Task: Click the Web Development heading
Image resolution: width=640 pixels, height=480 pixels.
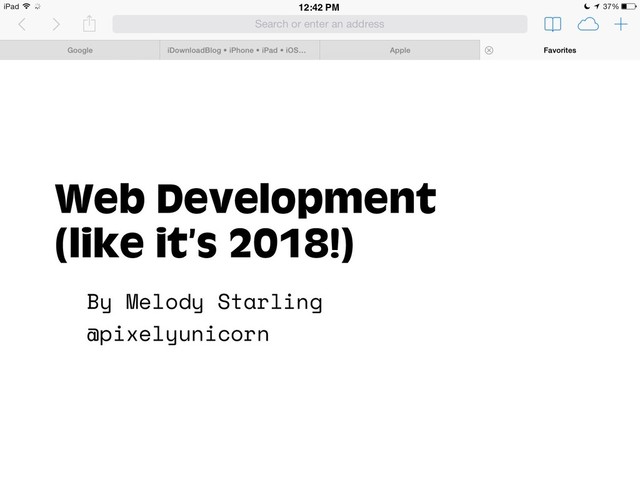Action: click(246, 199)
